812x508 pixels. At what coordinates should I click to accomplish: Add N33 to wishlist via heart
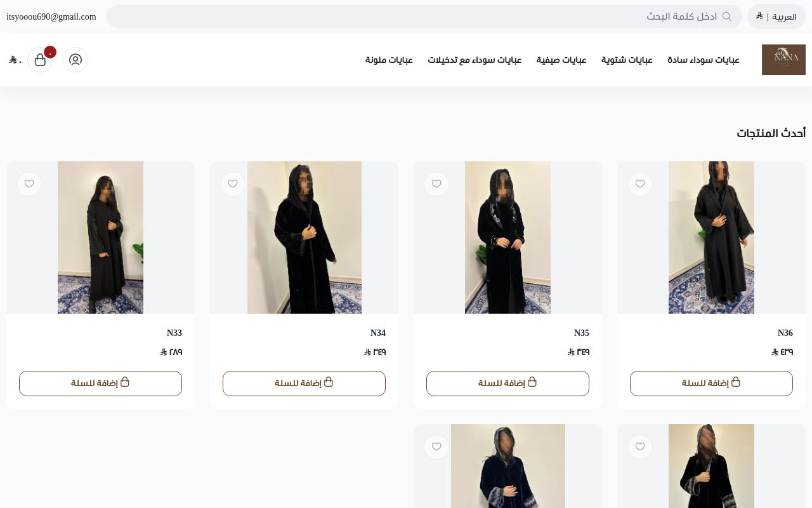(x=29, y=184)
